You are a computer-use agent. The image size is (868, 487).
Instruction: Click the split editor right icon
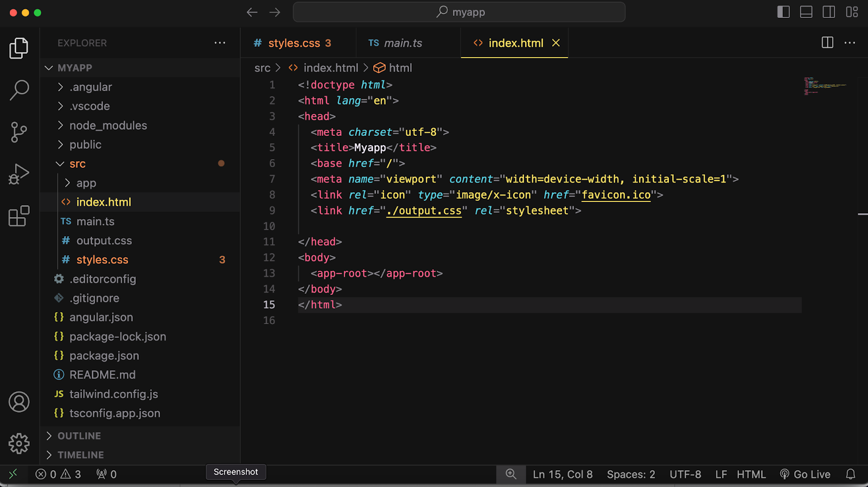(x=827, y=43)
